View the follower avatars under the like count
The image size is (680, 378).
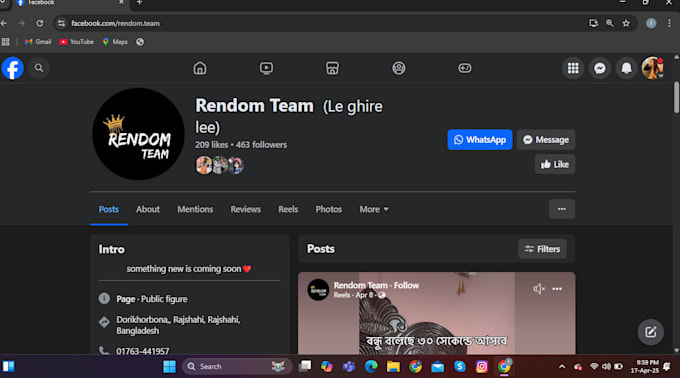point(219,165)
